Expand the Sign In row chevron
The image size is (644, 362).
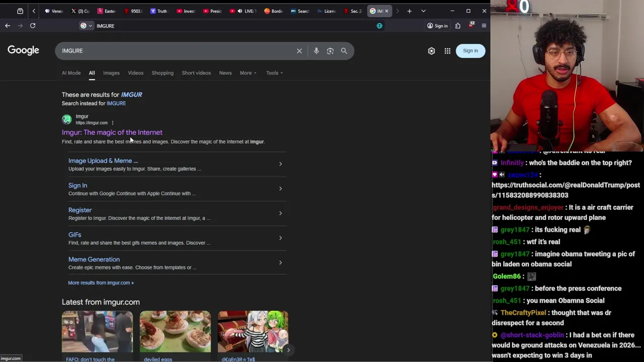coord(280,189)
